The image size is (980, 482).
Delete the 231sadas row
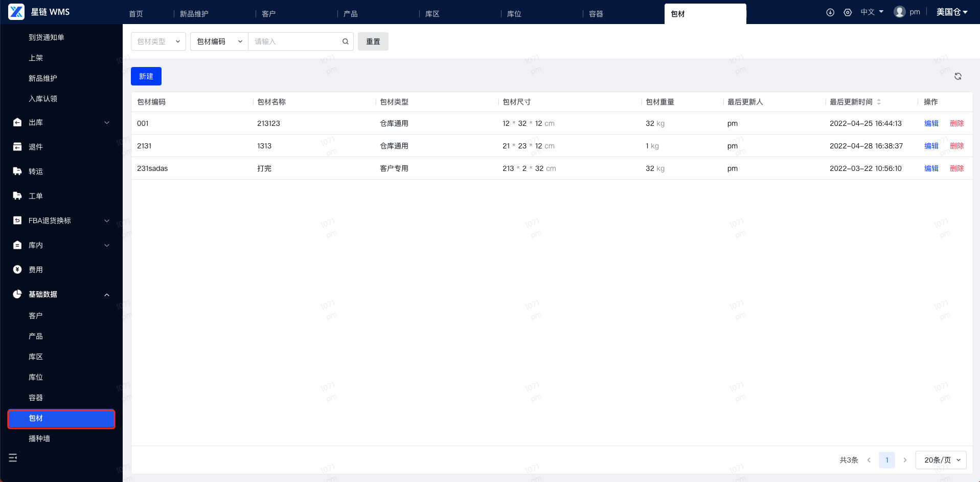click(957, 168)
